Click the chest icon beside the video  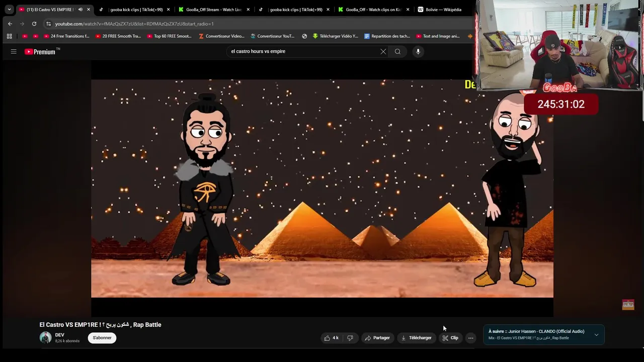tap(628, 305)
